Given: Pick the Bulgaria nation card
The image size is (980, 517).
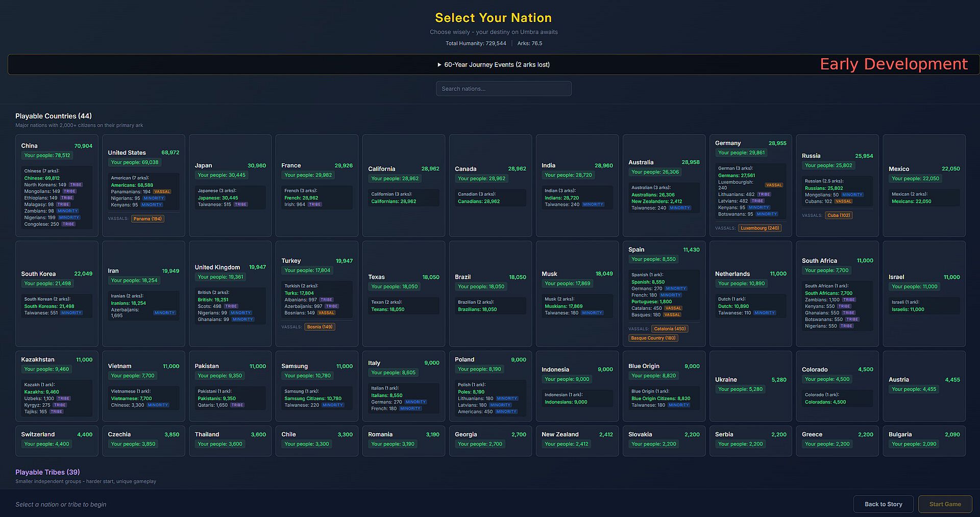Looking at the screenshot, I should pyautogui.click(x=924, y=441).
